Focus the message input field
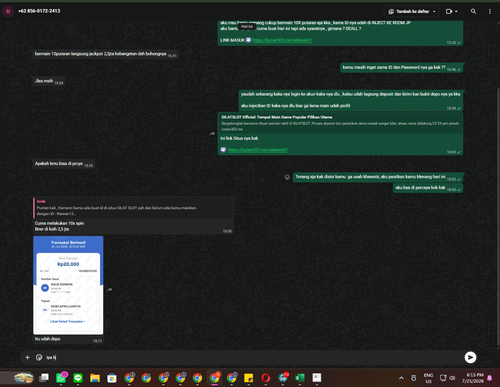The height and width of the screenshot is (387, 500). click(253, 357)
